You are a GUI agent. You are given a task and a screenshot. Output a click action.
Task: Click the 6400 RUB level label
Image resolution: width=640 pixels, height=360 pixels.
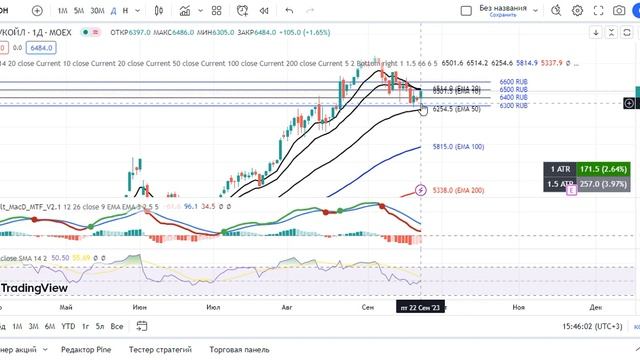(x=513, y=97)
